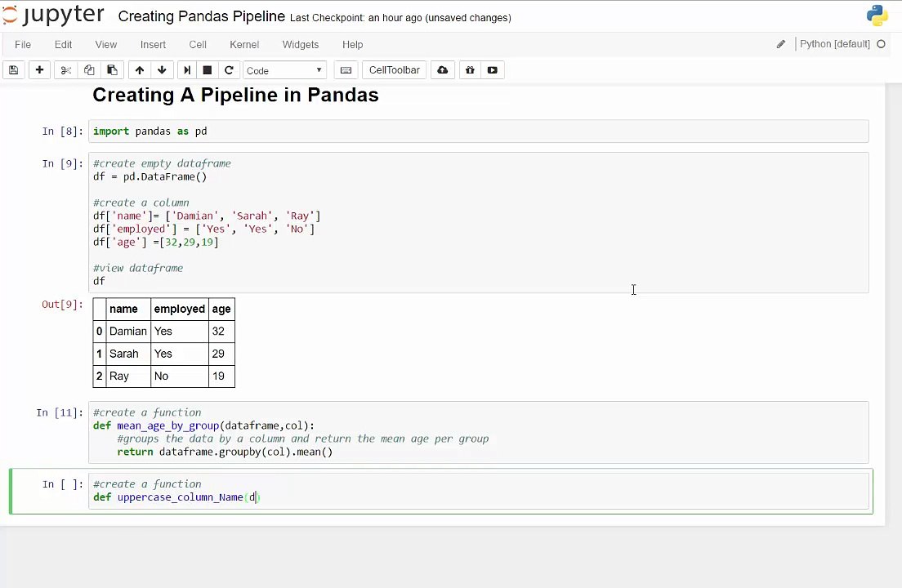
Task: Click the return dataframe.groupby line
Action: click(225, 452)
